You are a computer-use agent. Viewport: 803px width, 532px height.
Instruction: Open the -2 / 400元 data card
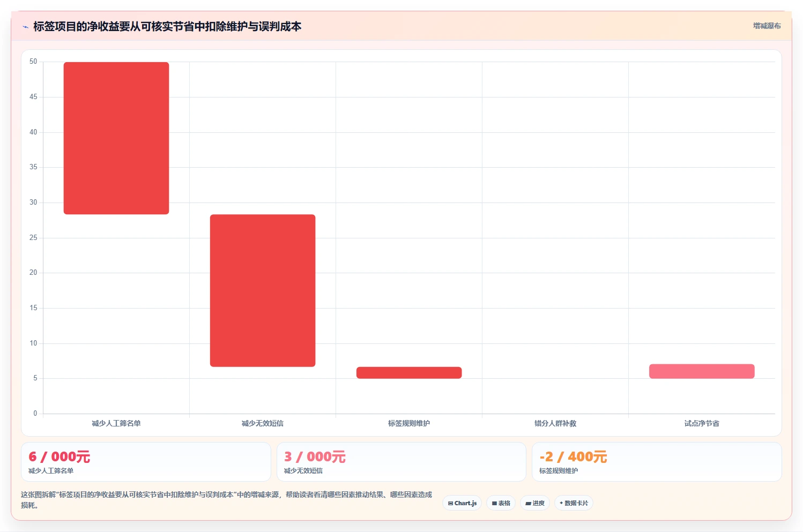click(x=657, y=462)
